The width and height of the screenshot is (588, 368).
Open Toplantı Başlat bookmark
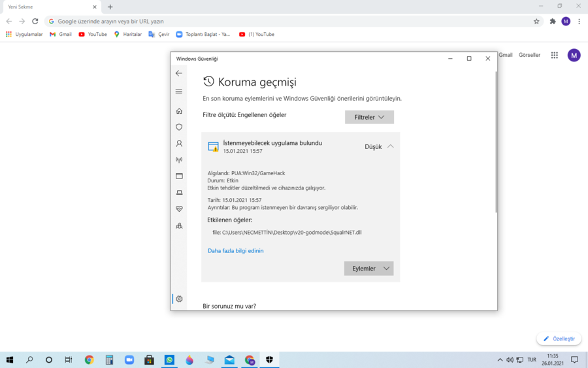point(203,34)
